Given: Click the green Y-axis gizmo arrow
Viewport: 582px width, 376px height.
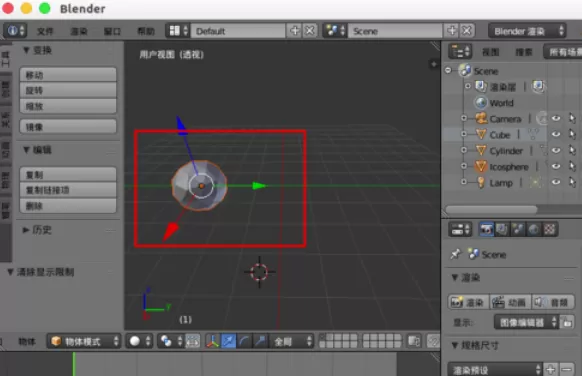Looking at the screenshot, I should (x=259, y=186).
